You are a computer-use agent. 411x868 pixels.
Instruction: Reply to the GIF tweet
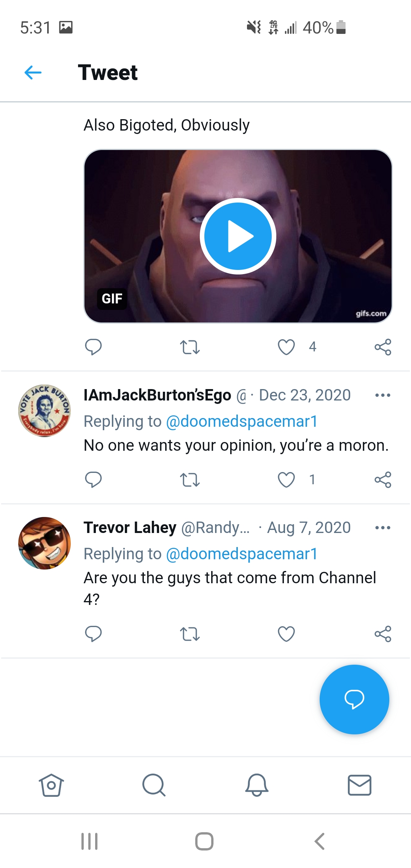[x=93, y=347]
